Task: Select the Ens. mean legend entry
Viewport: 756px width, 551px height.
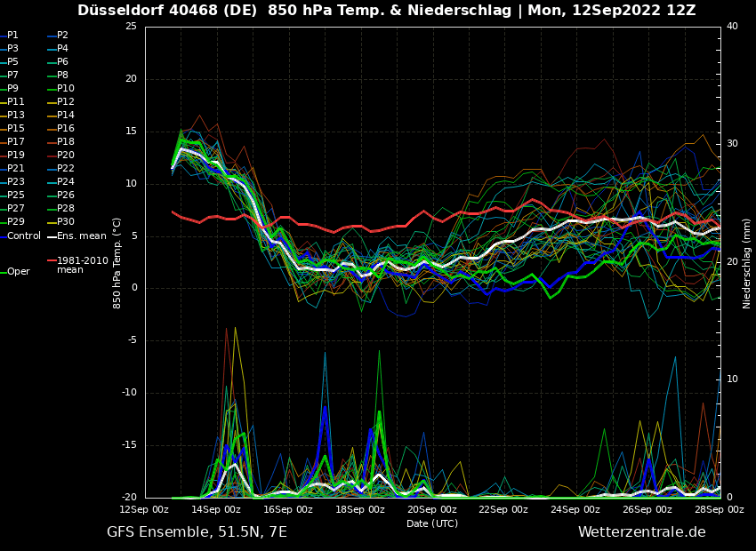Action: 81,236
